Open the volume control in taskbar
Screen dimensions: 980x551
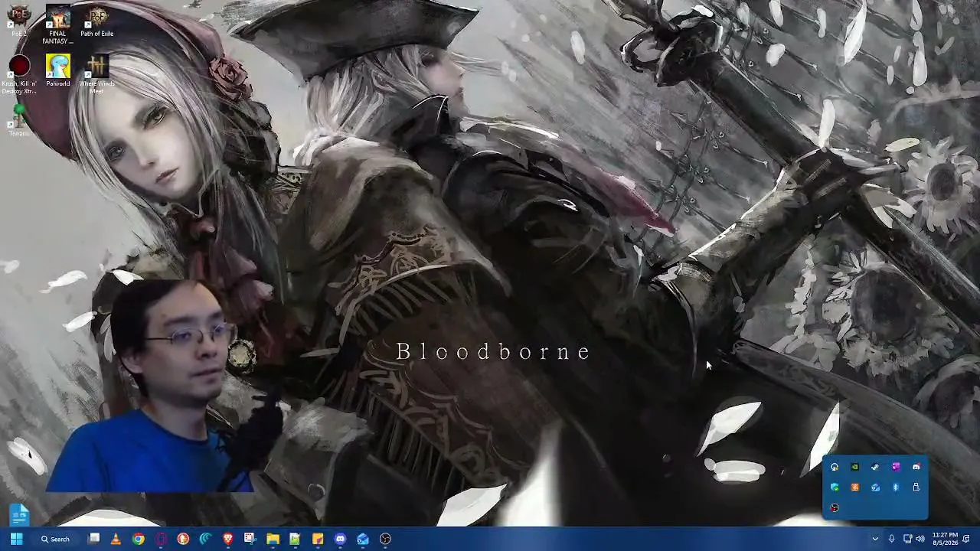[920, 539]
